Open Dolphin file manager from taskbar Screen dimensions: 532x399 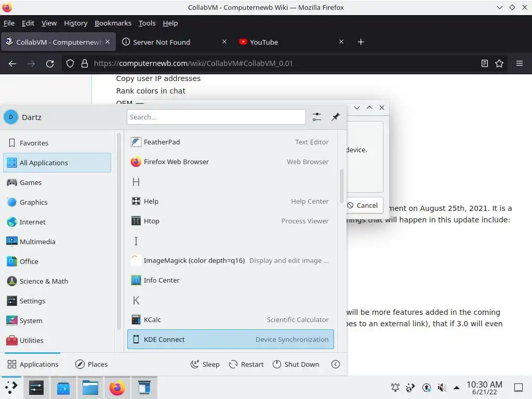90,388
